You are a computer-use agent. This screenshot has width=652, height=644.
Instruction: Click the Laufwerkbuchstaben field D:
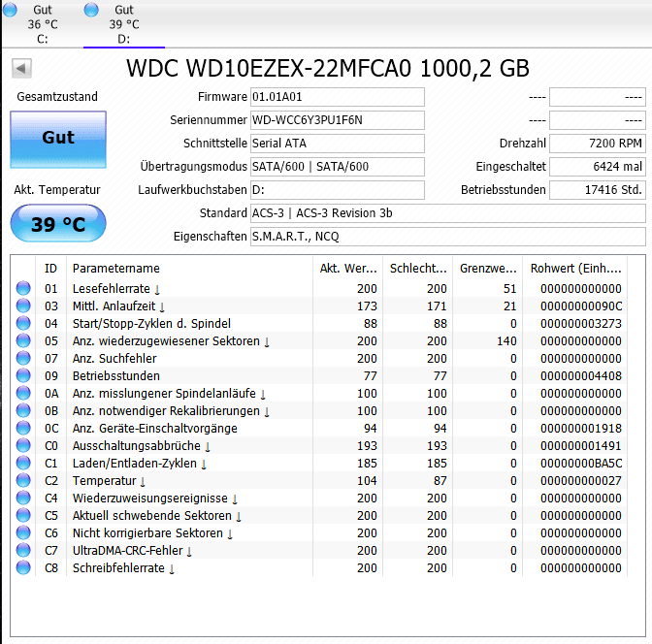point(338,190)
